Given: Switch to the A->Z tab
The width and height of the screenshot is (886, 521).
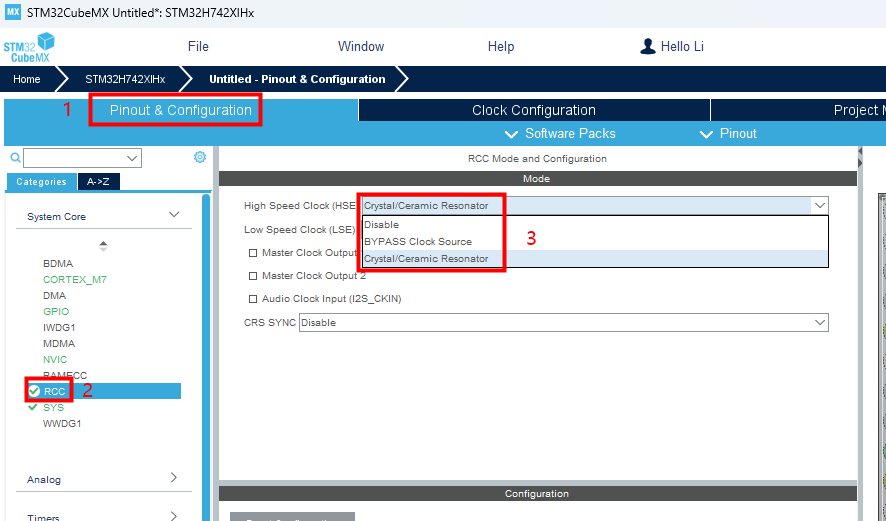Looking at the screenshot, I should [98, 181].
